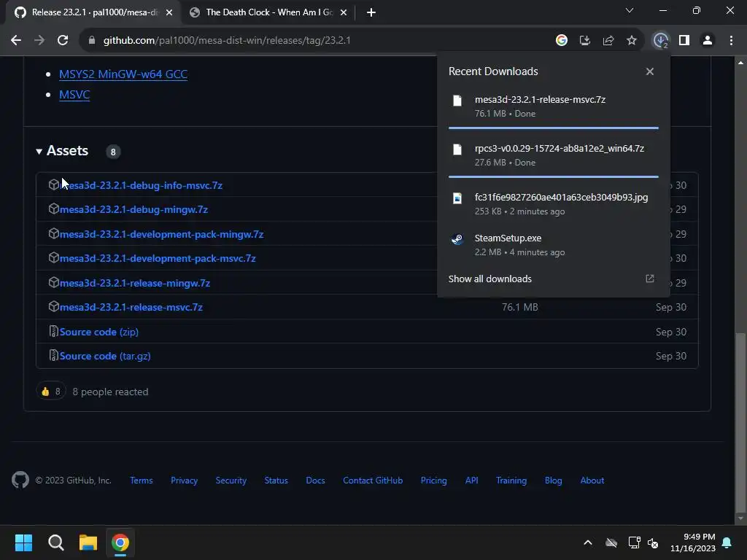This screenshot has height=560, width=747.
Task: Open the About footer link
Action: [x=592, y=481]
